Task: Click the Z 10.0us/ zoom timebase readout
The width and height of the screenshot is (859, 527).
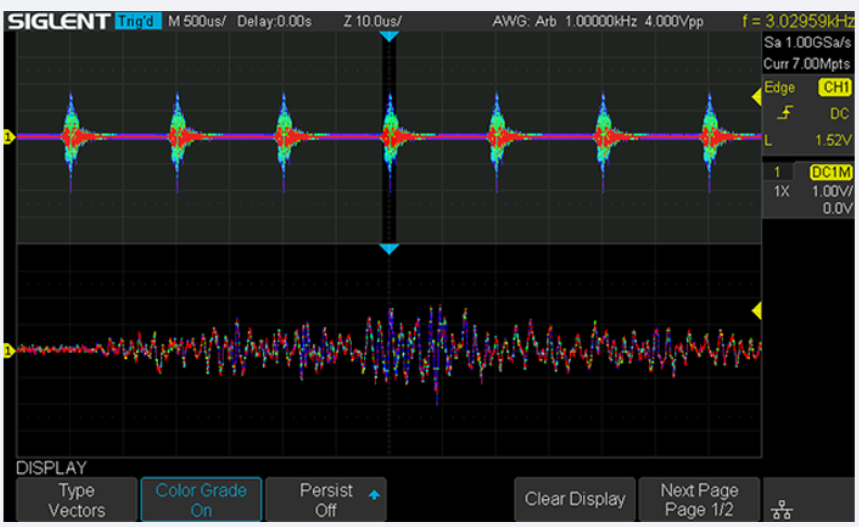Action: click(373, 21)
